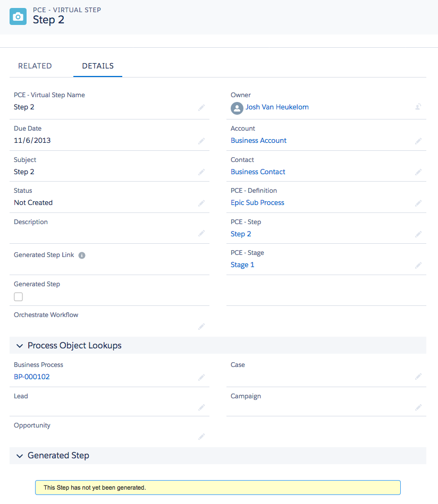Select the DETAILS tab
The width and height of the screenshot is (438, 504).
[x=98, y=65]
